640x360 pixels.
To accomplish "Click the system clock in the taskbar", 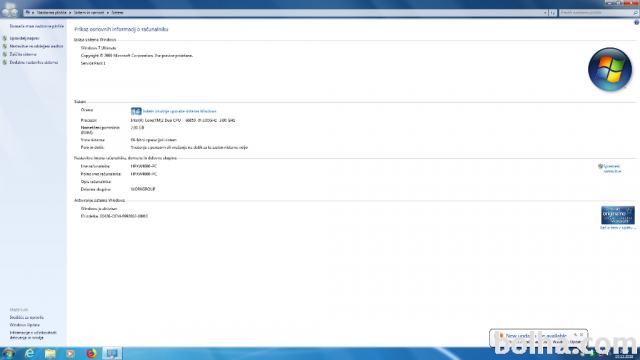I will 624,353.
